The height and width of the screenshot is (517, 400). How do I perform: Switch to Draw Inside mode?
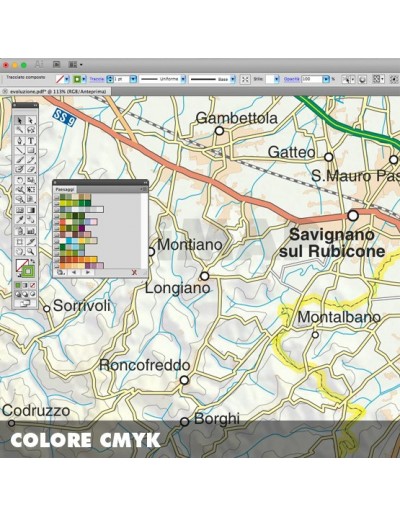coord(33,294)
